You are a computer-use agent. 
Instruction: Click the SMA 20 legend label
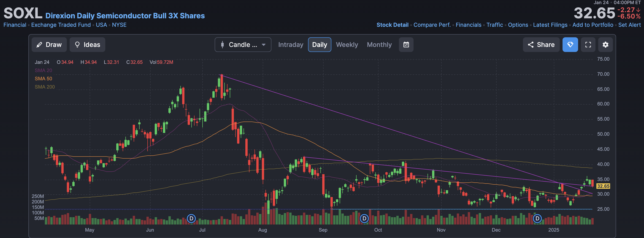43,70
